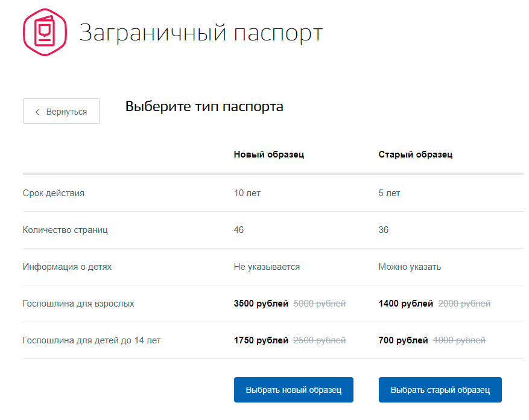Click the Госпошлина для детей до 14 лет label
Viewport: 529px width, 420px height.
tap(92, 340)
